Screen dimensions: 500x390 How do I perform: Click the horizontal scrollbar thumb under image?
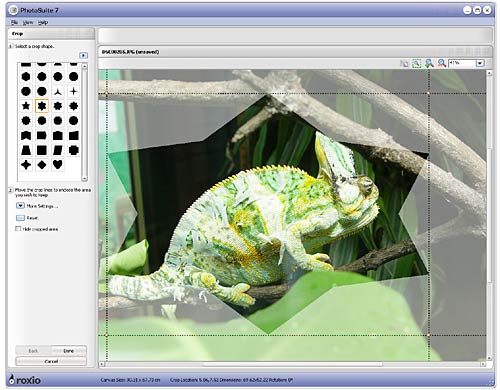(292, 364)
